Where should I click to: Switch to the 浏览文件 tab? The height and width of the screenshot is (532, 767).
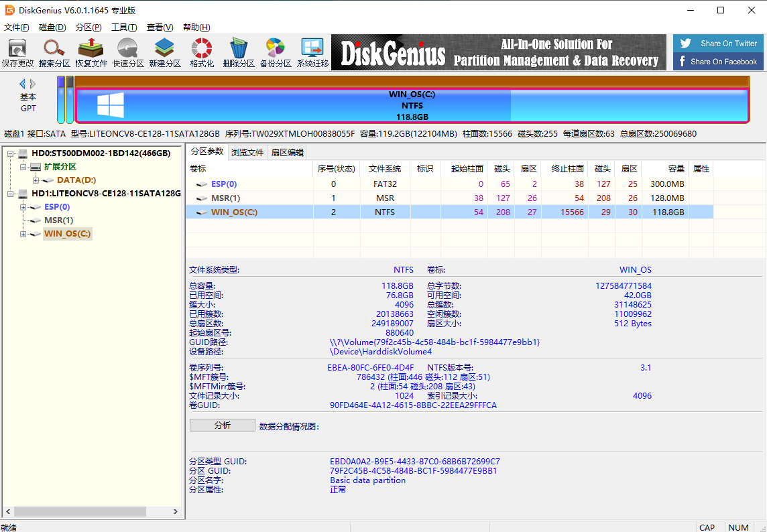click(x=247, y=152)
